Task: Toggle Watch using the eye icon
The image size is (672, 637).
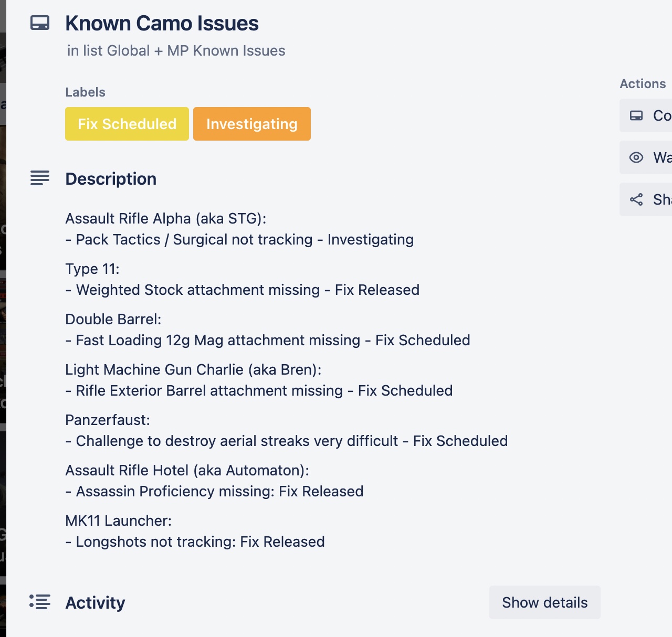Action: [636, 157]
